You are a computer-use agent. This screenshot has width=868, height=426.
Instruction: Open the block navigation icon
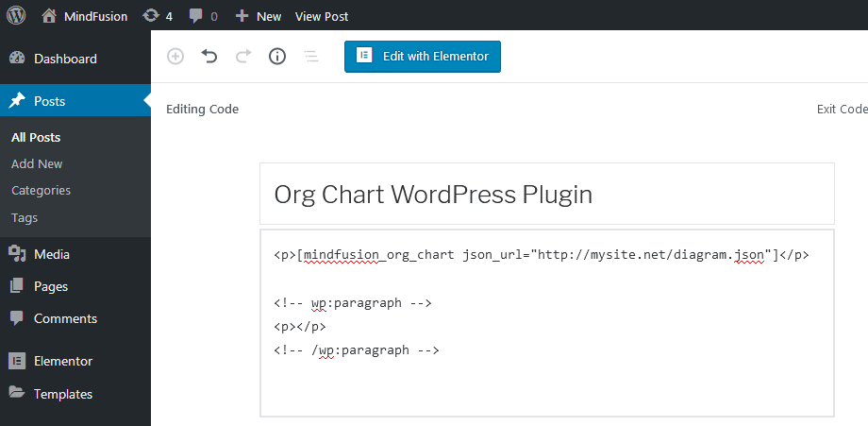310,57
